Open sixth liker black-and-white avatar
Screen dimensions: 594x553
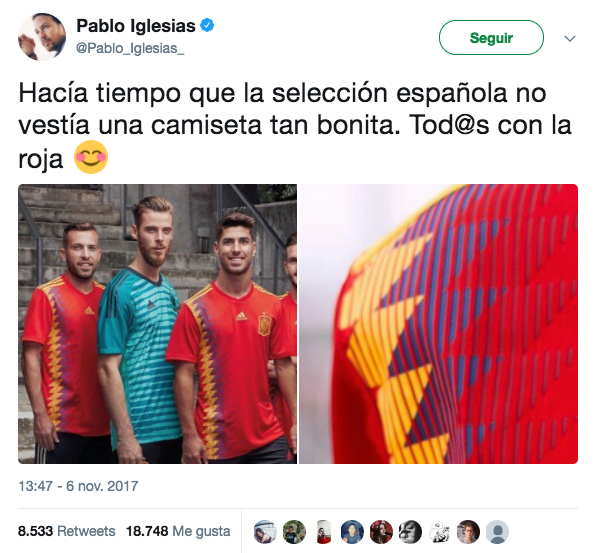410,532
